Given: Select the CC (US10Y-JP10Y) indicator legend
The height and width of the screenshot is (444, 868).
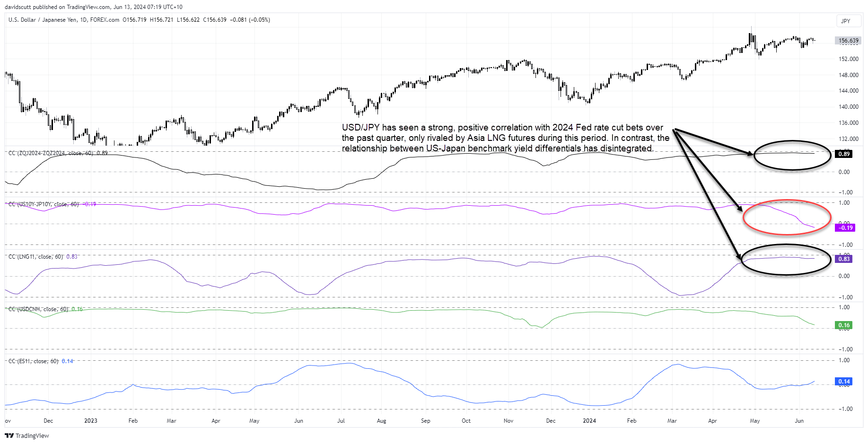Looking at the screenshot, I should pos(44,204).
